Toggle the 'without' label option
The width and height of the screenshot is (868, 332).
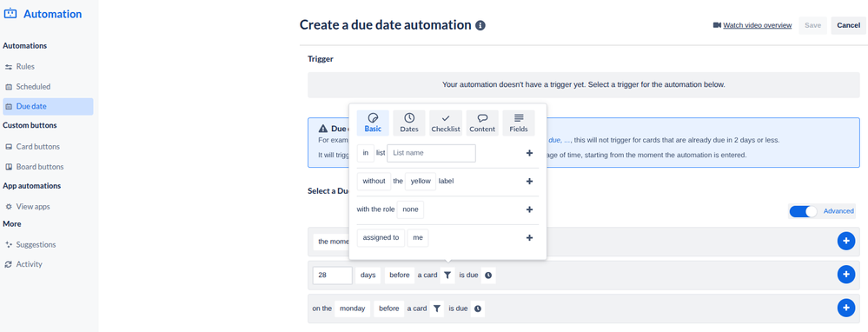pyautogui.click(x=374, y=182)
